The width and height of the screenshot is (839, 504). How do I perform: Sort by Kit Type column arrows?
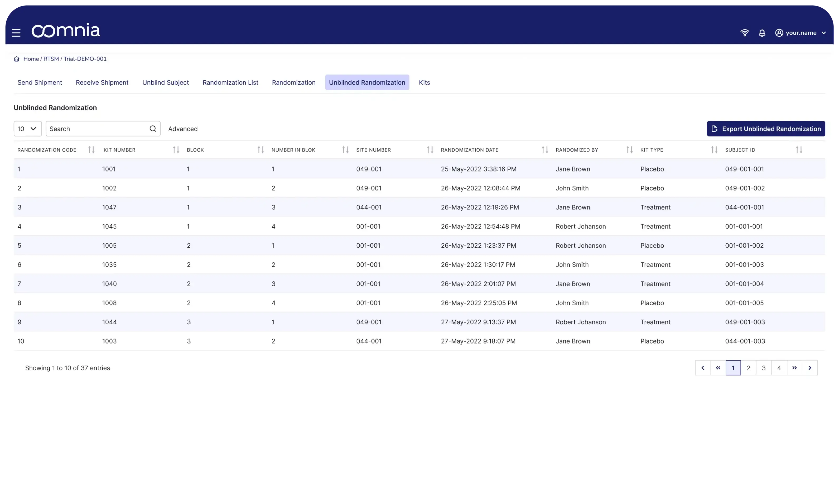click(x=714, y=150)
